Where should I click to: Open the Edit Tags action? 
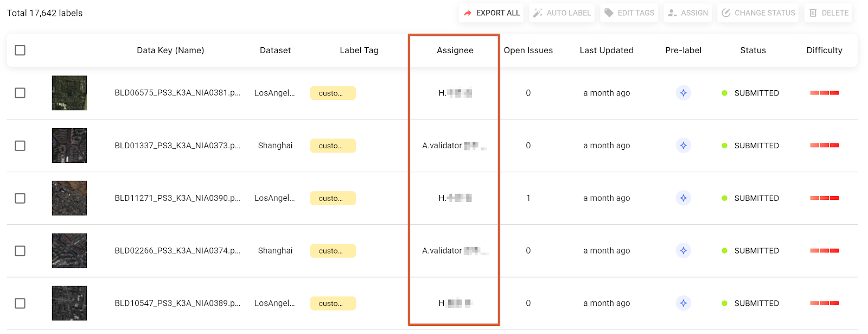click(629, 13)
